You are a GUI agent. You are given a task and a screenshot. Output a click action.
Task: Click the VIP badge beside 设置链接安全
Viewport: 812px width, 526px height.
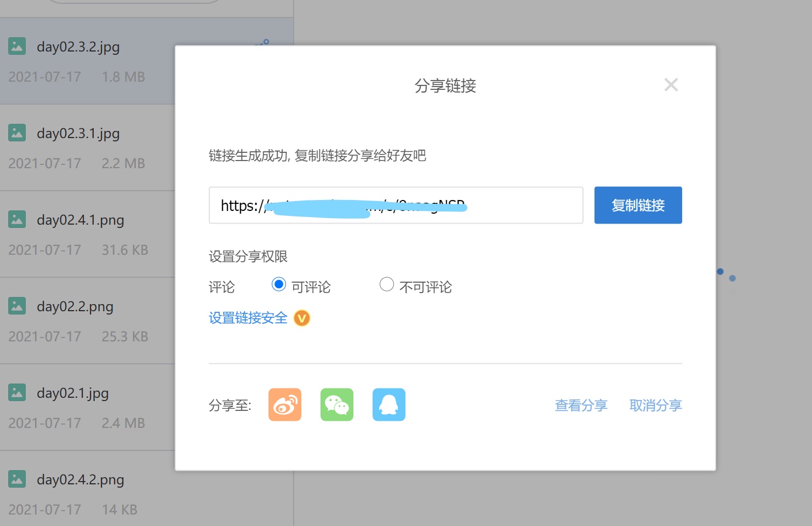tap(302, 318)
